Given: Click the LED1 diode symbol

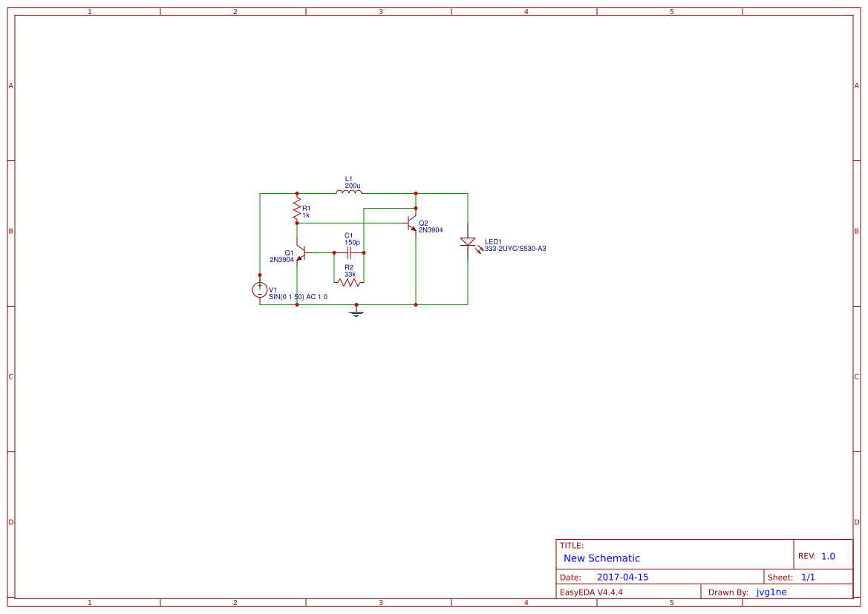Looking at the screenshot, I should coord(467,242).
